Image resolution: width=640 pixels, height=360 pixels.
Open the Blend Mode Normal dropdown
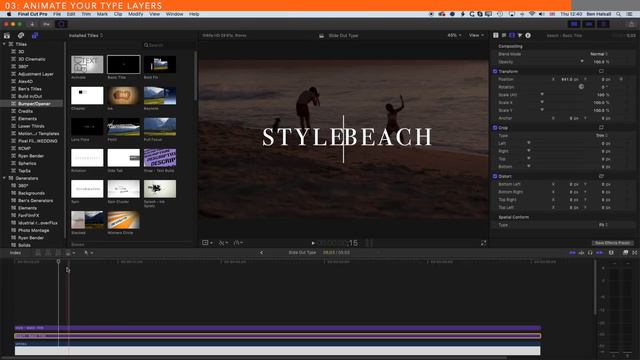click(x=599, y=54)
